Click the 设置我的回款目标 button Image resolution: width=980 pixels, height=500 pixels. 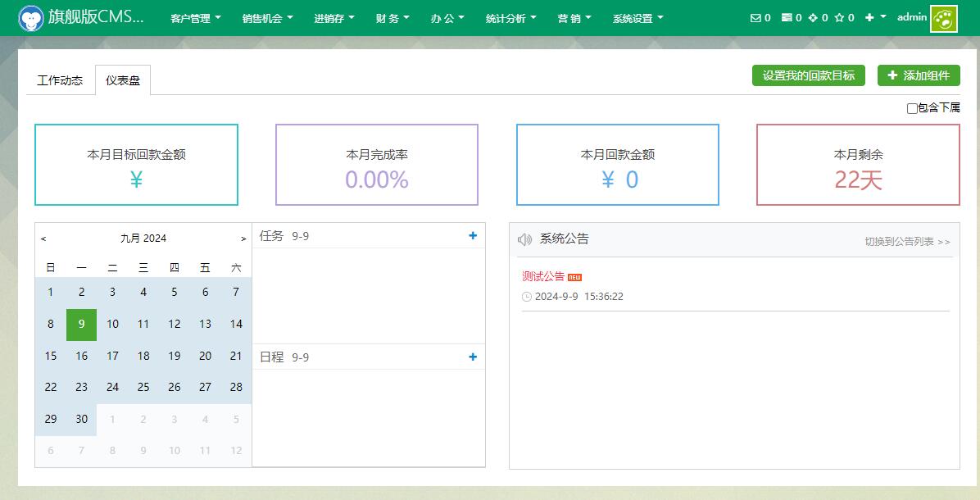click(x=808, y=75)
